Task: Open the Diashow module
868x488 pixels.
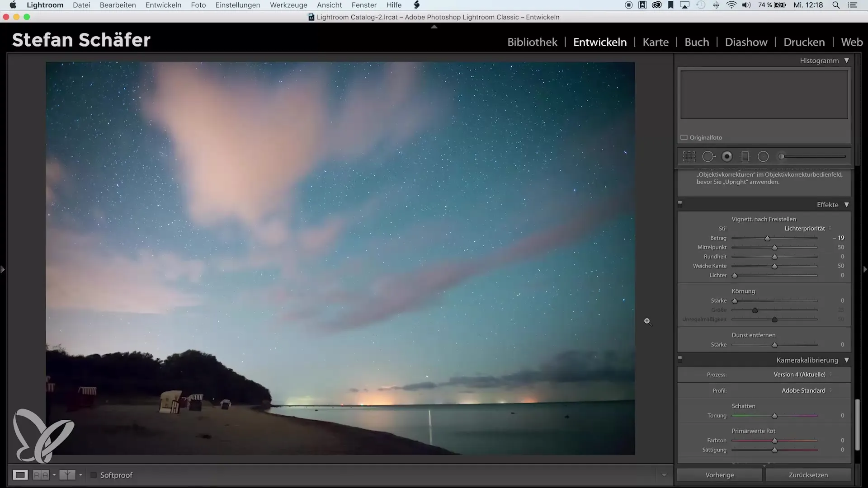Action: pyautogui.click(x=746, y=42)
